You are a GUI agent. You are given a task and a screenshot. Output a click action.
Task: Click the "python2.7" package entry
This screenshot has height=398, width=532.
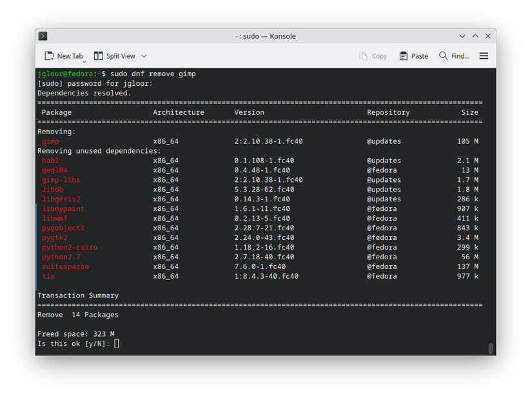(61, 257)
